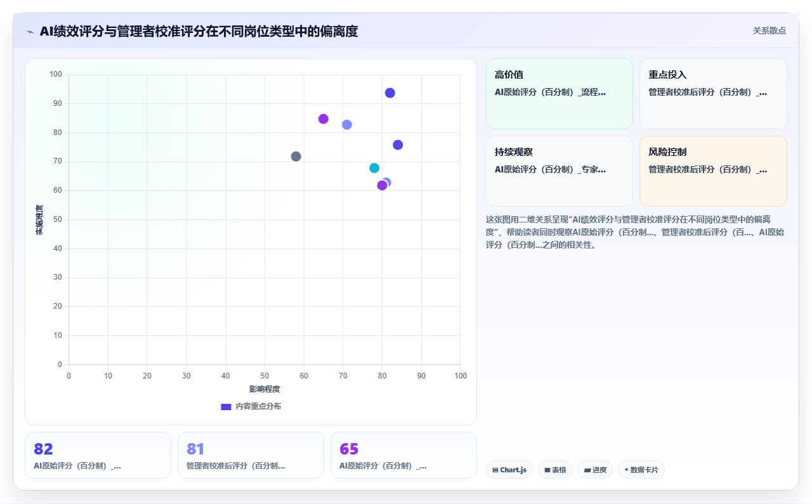The width and height of the screenshot is (812, 504).
Task: Click the 影响程度 x-axis title
Action: pyautogui.click(x=265, y=389)
